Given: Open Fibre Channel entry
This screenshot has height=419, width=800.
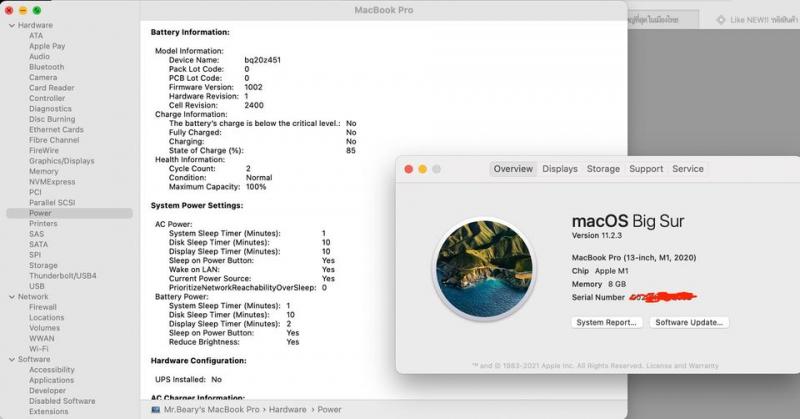Looking at the screenshot, I should pyautogui.click(x=54, y=140).
